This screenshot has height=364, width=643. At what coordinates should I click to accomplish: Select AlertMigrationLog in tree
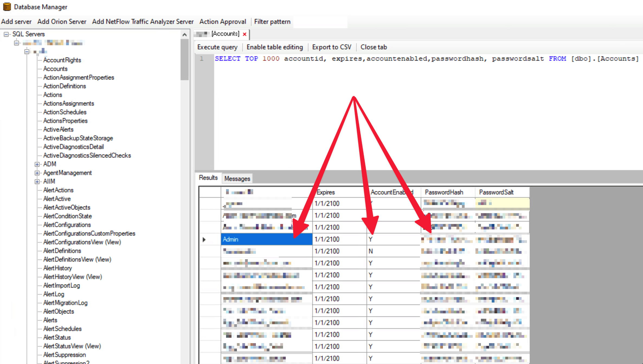(x=65, y=303)
